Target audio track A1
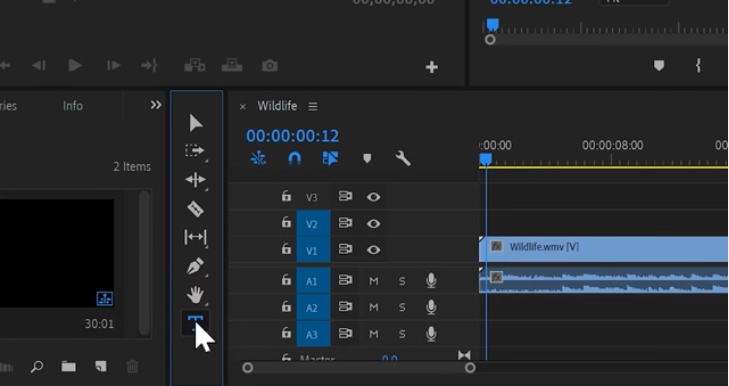 click(313, 281)
